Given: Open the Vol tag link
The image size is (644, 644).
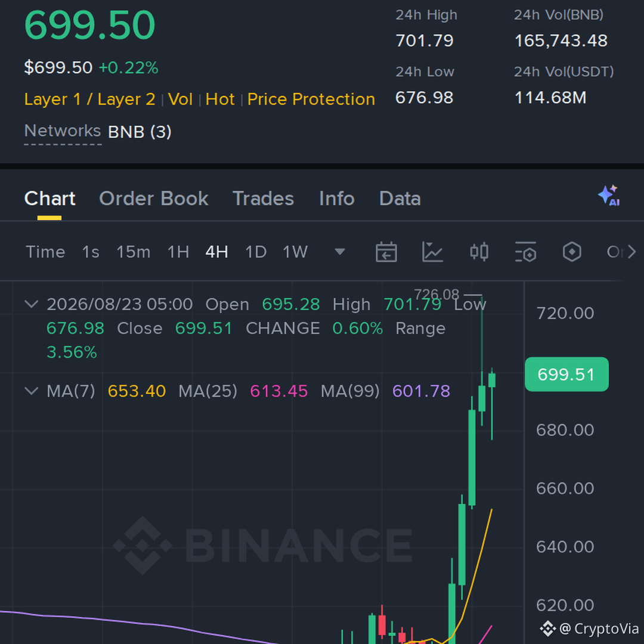Looking at the screenshot, I should coord(180,100).
